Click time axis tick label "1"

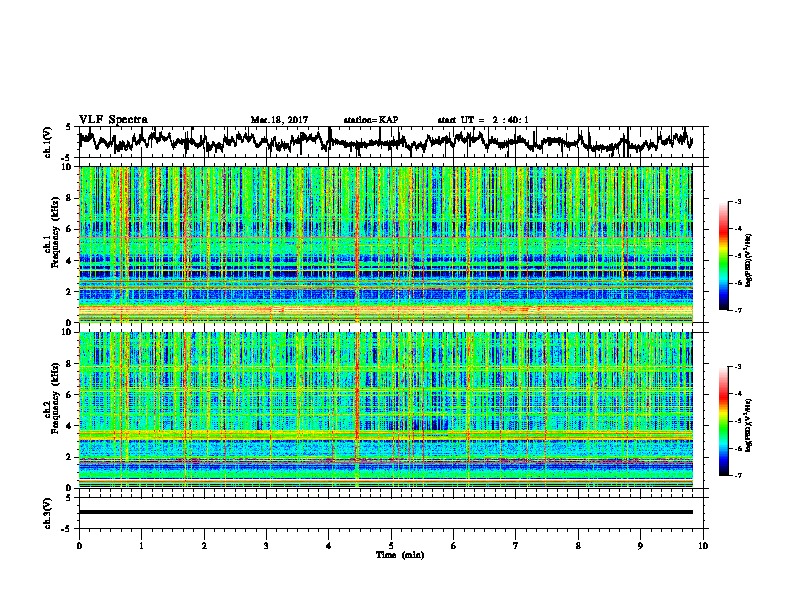coord(141,546)
